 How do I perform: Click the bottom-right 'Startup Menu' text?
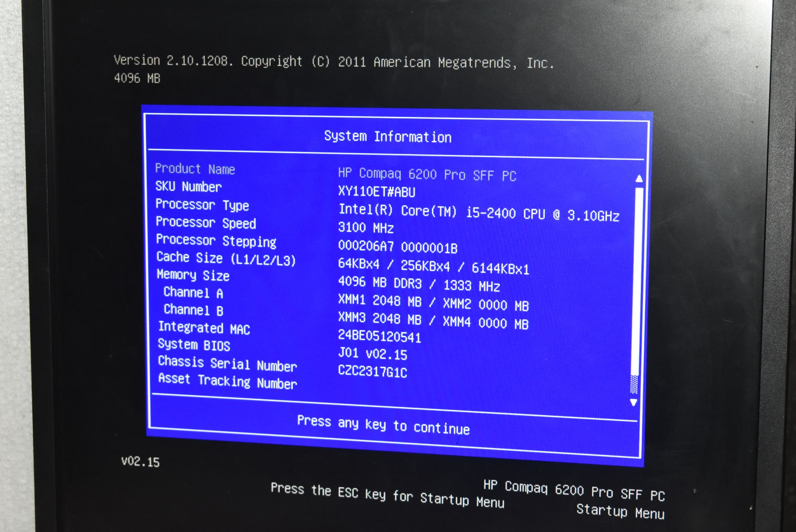(621, 511)
